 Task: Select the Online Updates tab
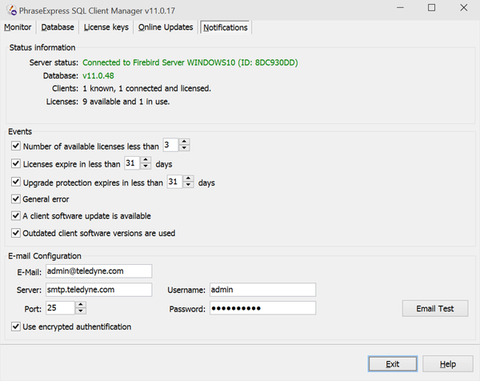pos(166,27)
